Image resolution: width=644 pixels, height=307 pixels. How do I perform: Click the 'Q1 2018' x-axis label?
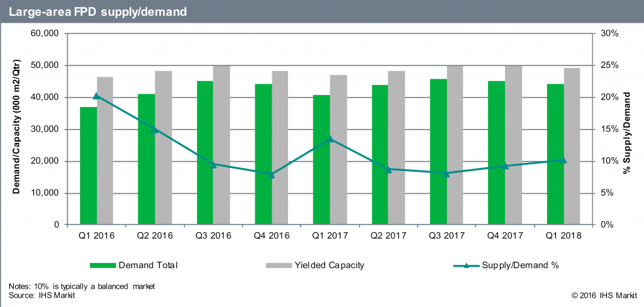(x=563, y=236)
